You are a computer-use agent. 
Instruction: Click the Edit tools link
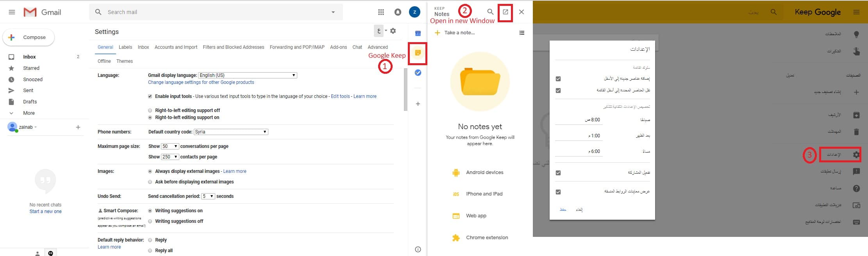coord(340,96)
